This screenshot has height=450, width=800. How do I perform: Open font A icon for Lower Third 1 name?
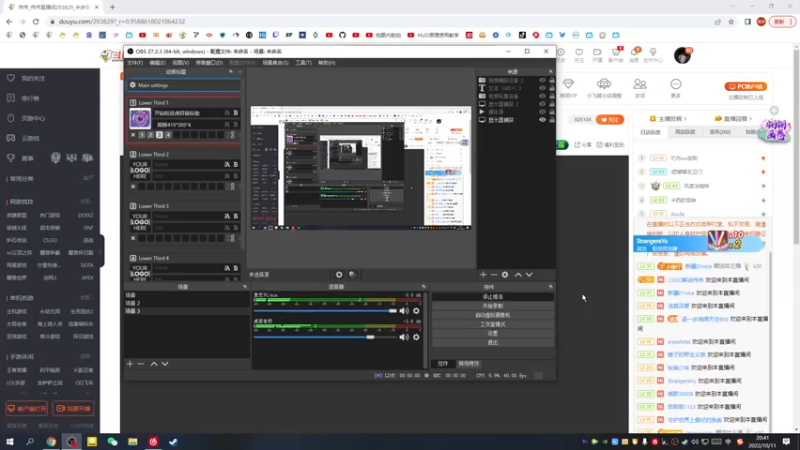point(227,113)
